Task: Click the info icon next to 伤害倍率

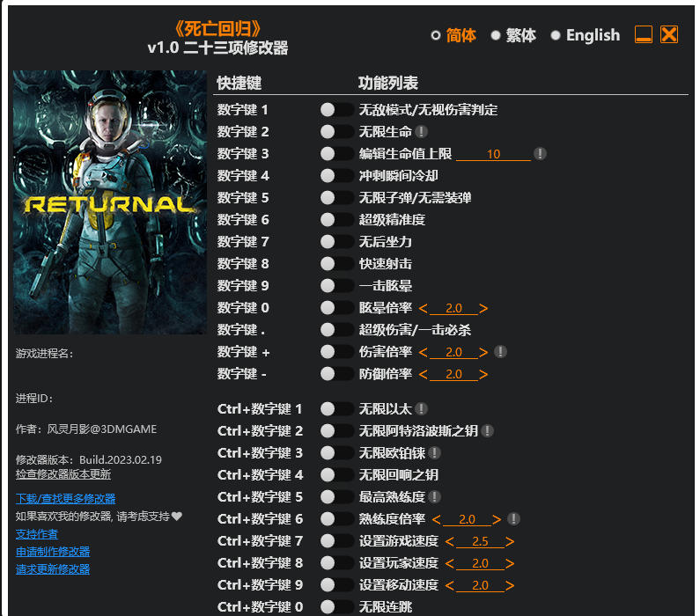Action: 500,351
